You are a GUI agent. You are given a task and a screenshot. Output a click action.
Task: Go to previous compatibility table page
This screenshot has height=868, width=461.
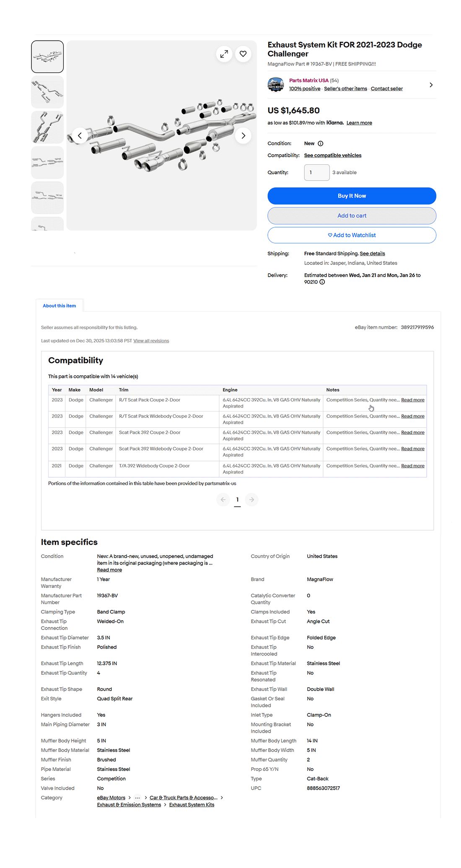tap(223, 500)
